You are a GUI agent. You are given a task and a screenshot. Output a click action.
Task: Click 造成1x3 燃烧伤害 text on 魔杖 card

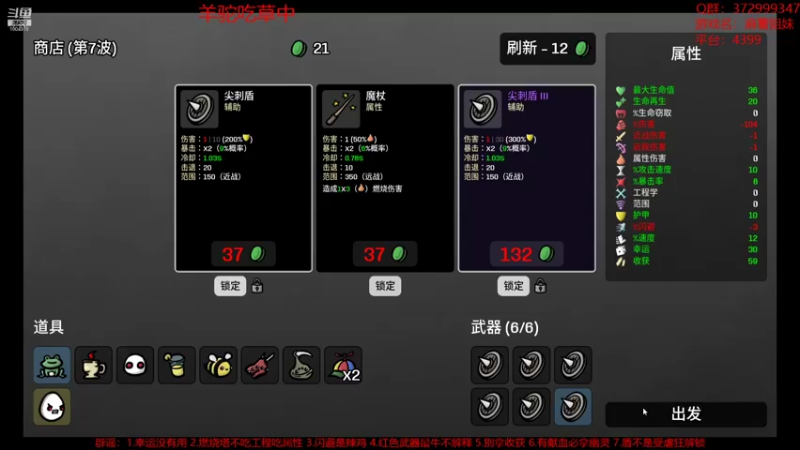(362, 188)
